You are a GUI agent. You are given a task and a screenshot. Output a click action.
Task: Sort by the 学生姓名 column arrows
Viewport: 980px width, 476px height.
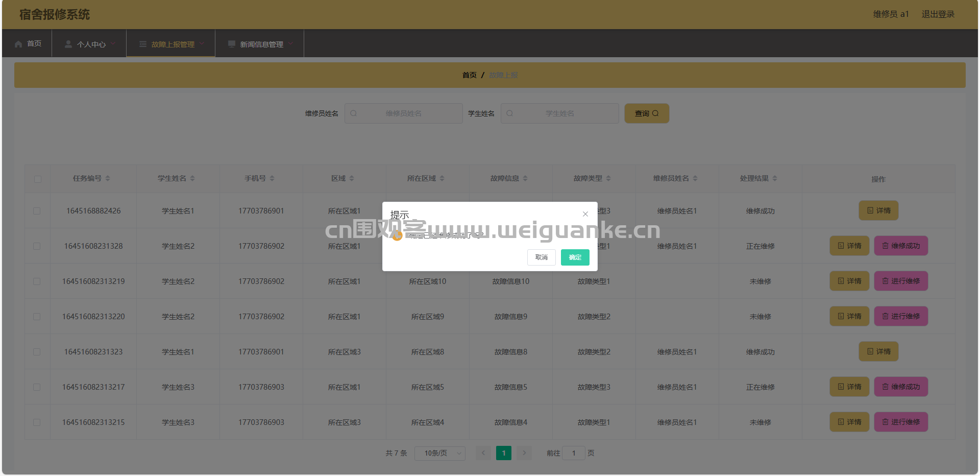click(192, 178)
